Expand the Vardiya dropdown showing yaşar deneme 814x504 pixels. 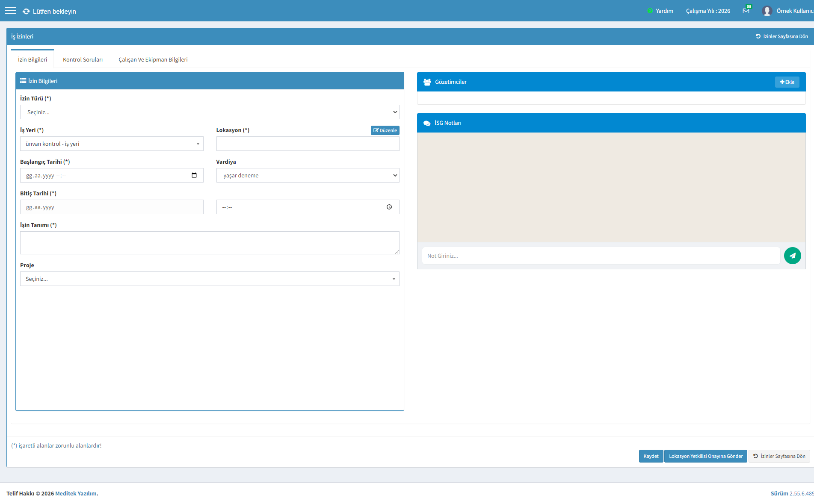(308, 175)
